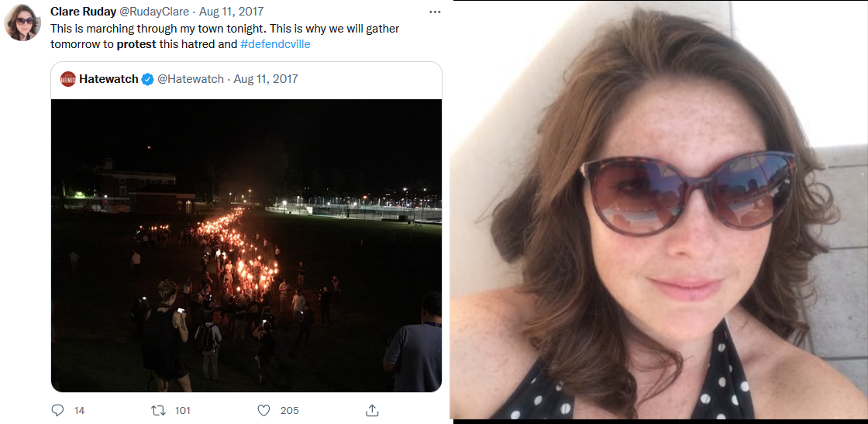868x424 pixels.
Task: Visit the @Hatewatch handle
Action: click(x=191, y=79)
